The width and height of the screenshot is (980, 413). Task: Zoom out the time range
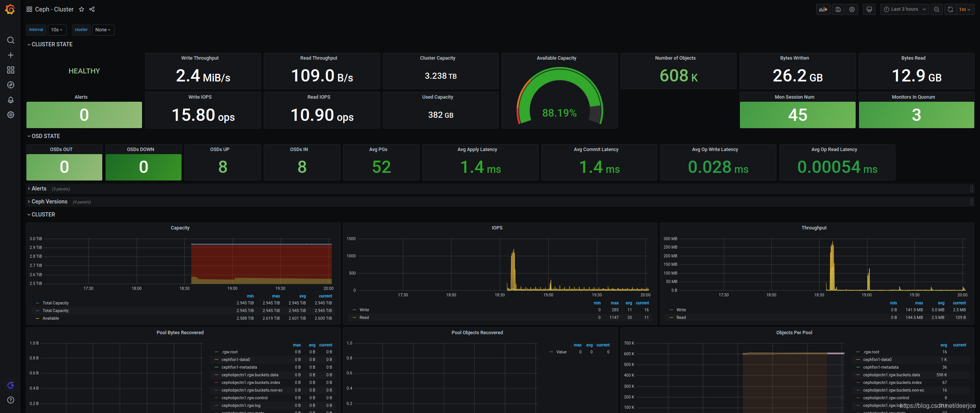click(937, 9)
